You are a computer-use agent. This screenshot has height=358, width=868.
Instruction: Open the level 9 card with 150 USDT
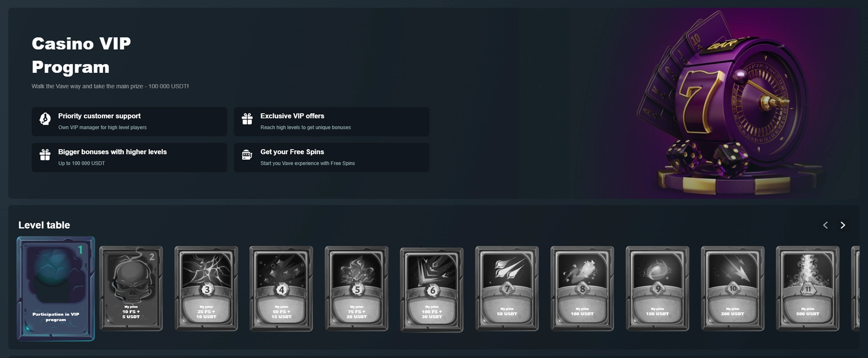click(657, 288)
